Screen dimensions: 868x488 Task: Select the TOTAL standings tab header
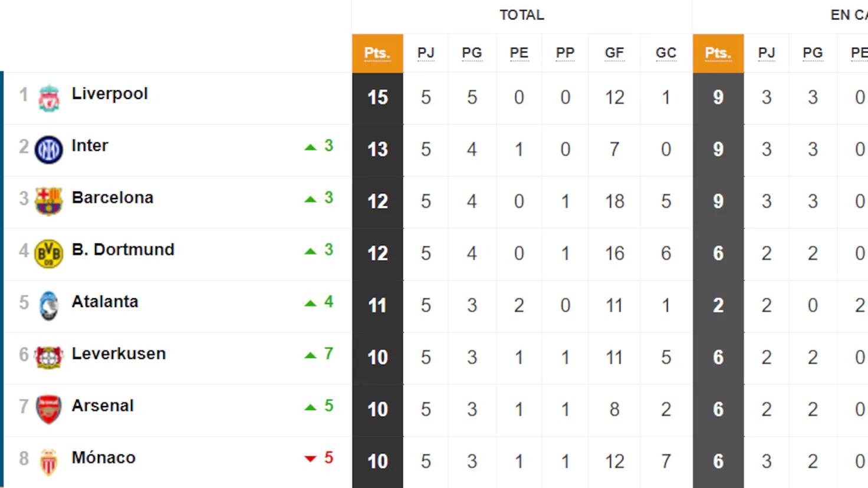tap(522, 15)
